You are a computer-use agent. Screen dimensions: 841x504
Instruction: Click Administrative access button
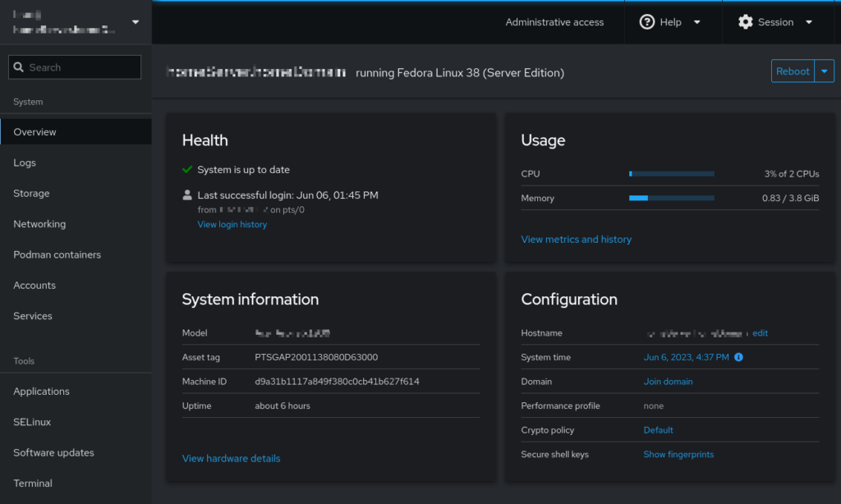click(554, 22)
